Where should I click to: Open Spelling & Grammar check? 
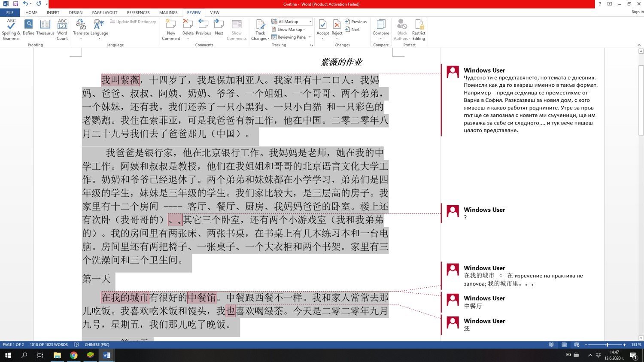[x=11, y=29]
